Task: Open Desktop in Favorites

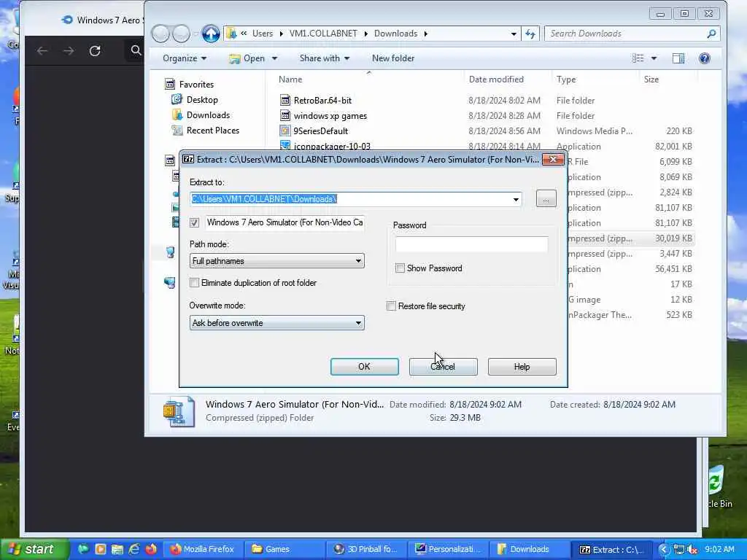Action: (202, 99)
